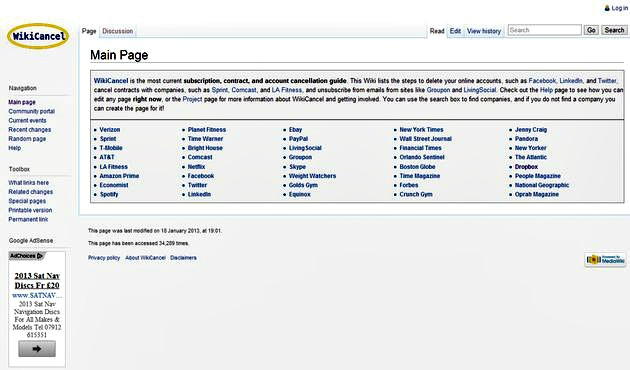Open the View history tab
The image size is (630, 370).
tap(484, 31)
